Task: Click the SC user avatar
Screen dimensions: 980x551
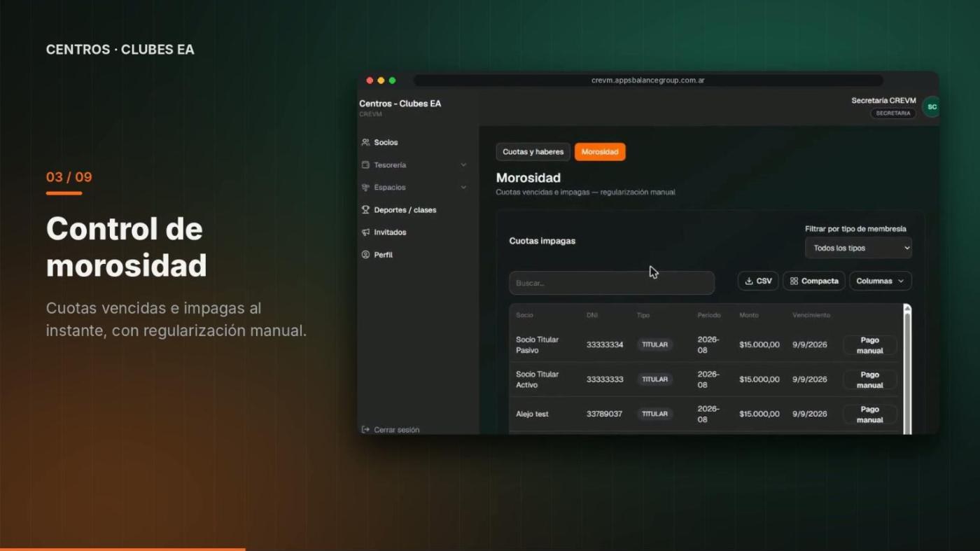Action: 931,107
